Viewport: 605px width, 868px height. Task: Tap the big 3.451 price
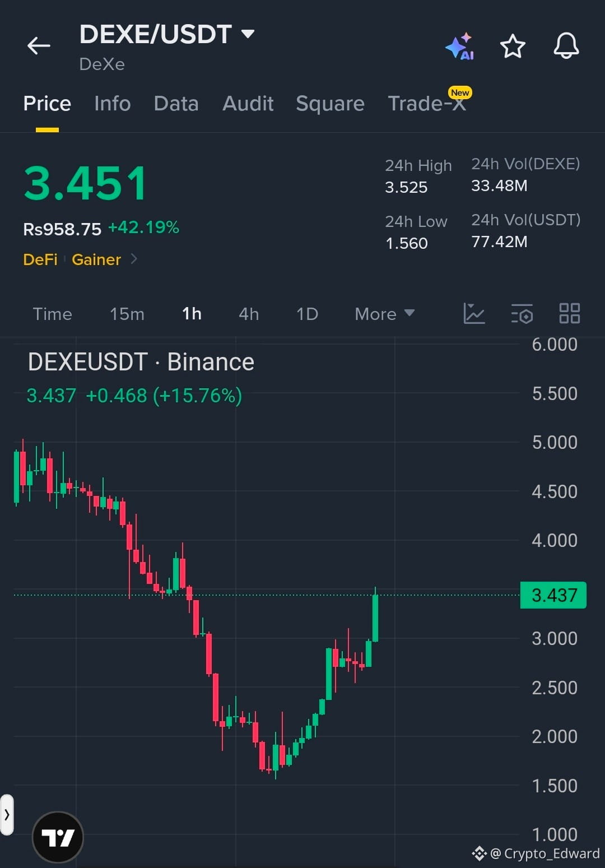pos(85,183)
